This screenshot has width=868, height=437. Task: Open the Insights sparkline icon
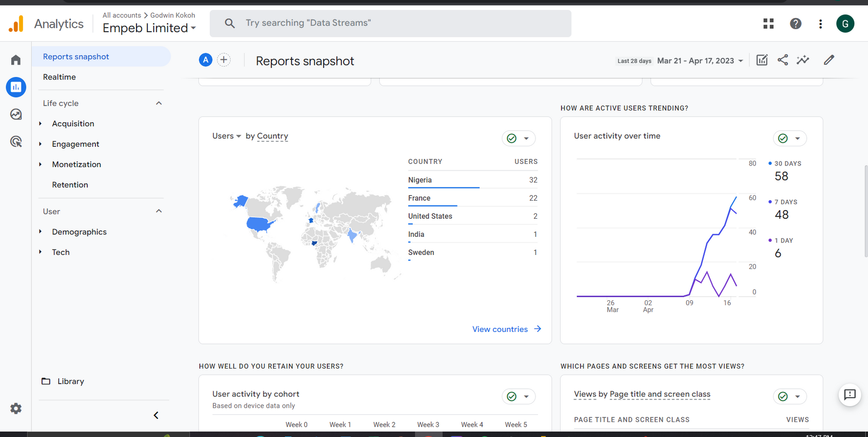pyautogui.click(x=803, y=60)
